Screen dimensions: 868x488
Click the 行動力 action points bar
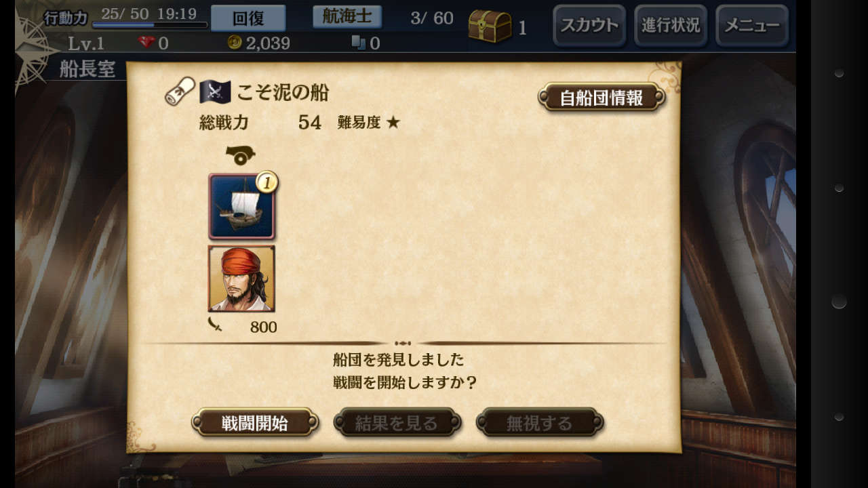coord(150,25)
